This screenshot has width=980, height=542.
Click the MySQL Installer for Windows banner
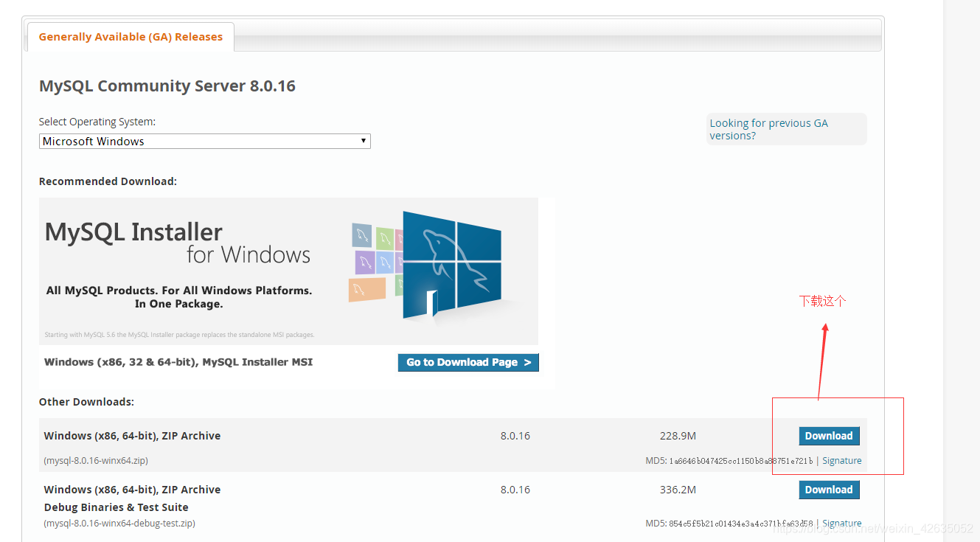click(288, 271)
